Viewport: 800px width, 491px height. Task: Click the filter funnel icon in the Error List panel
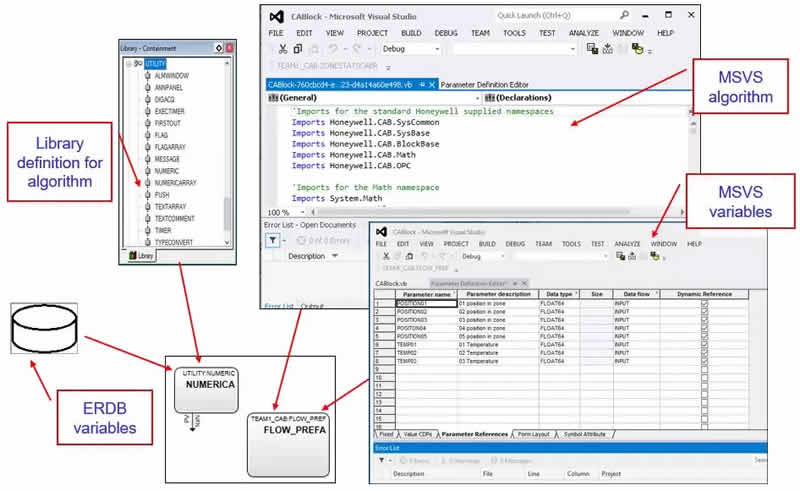coord(273,240)
